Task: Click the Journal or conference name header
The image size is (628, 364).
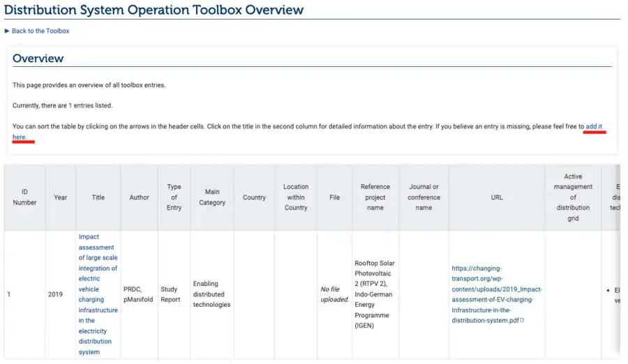Action: coord(424,197)
